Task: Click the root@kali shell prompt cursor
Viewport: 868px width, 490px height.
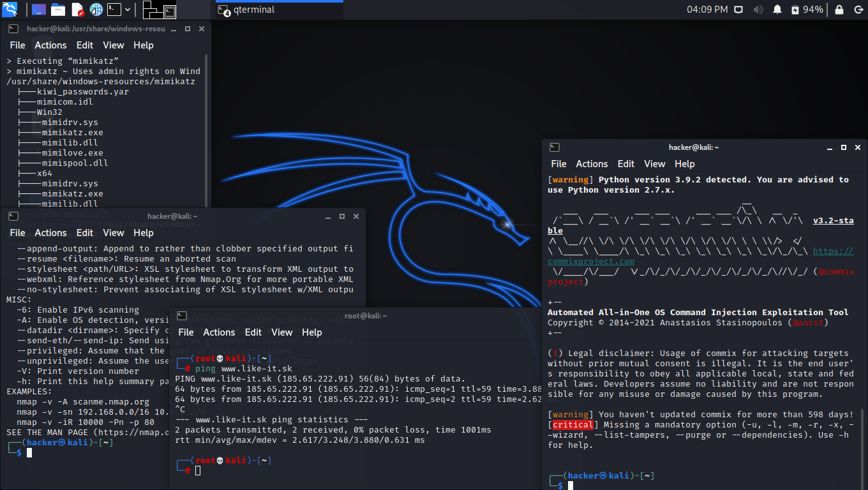Action: 198,471
